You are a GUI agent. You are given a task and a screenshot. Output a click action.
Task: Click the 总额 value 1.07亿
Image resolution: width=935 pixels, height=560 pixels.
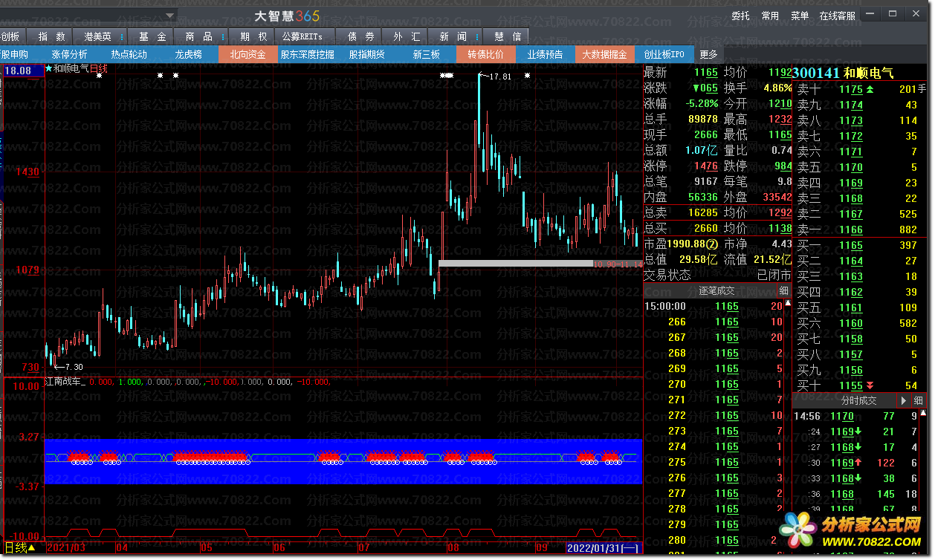[x=702, y=150]
